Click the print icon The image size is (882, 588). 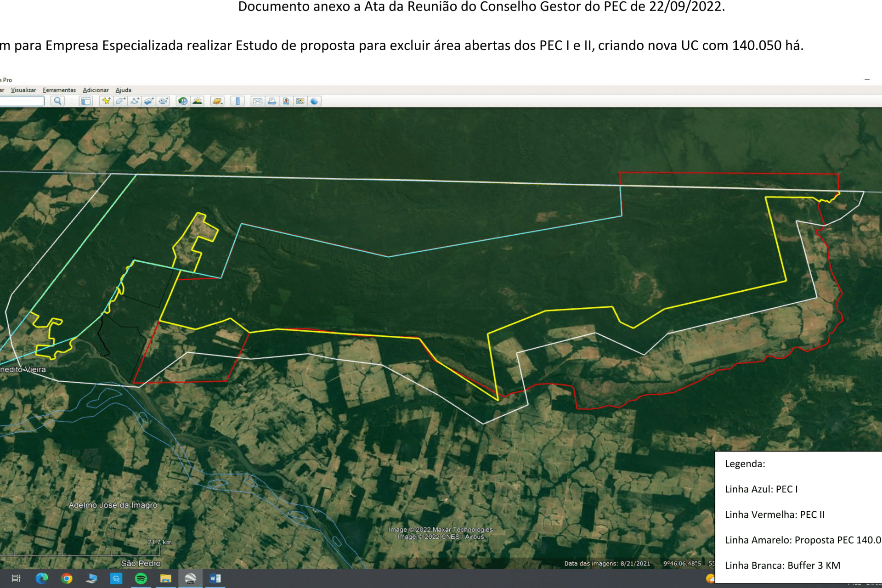click(272, 101)
